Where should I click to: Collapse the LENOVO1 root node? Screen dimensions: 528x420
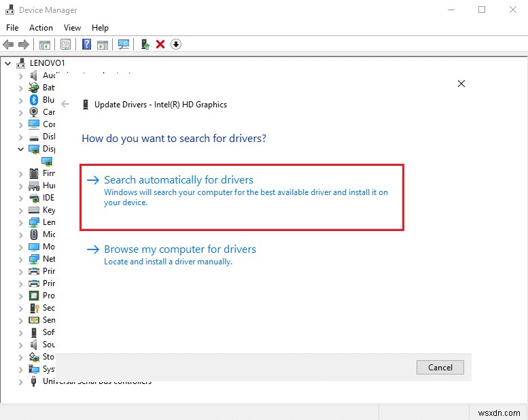click(7, 63)
